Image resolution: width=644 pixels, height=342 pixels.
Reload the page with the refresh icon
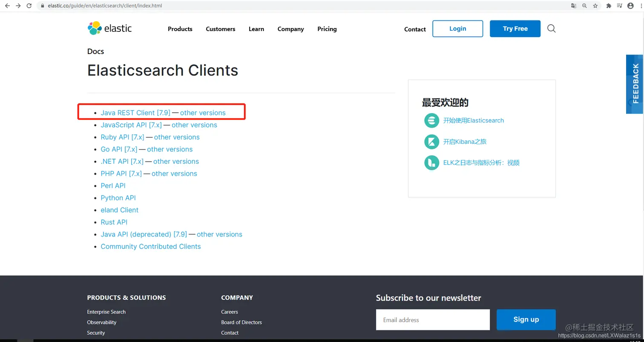pyautogui.click(x=29, y=6)
